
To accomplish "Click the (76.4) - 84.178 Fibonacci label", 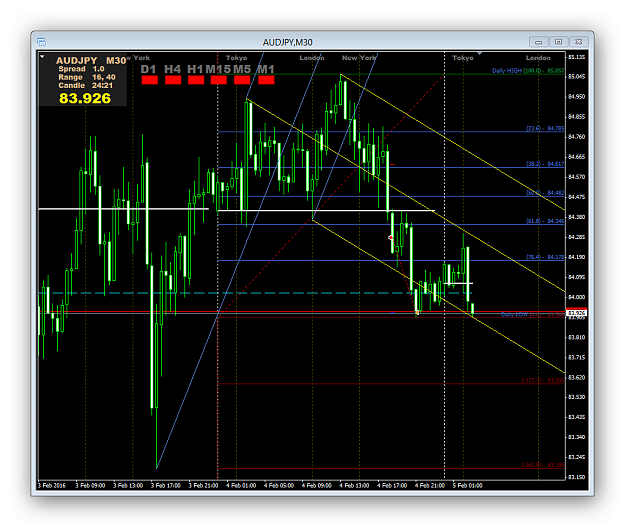I will coord(545,257).
